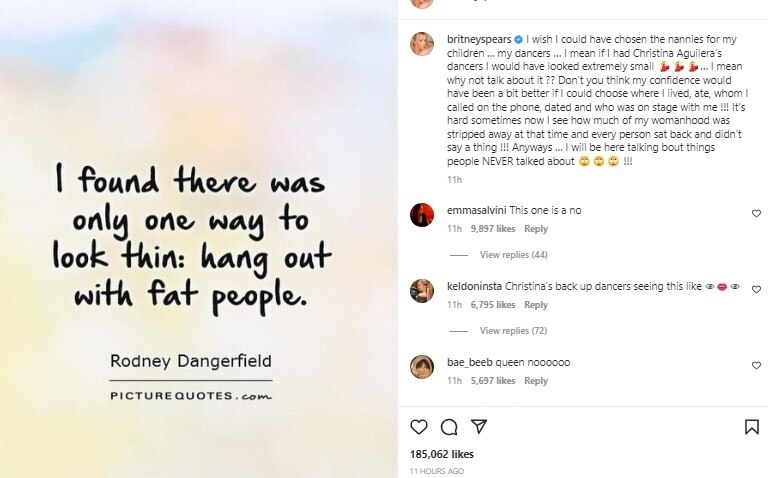The width and height of the screenshot is (768, 478).
Task: Save post with bookmark icon
Action: coord(752,427)
